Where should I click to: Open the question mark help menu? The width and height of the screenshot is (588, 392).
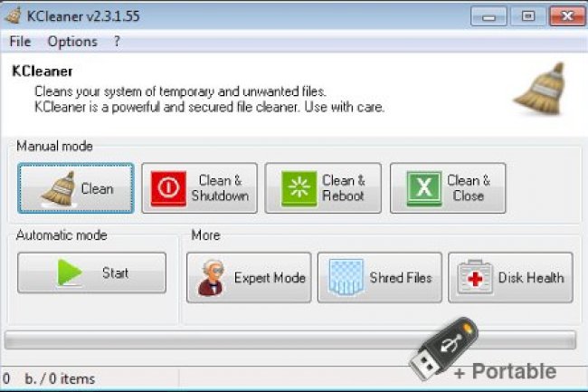(117, 41)
